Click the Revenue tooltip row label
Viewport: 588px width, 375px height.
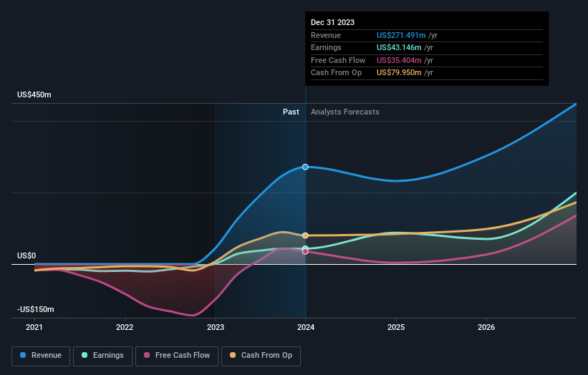click(326, 35)
